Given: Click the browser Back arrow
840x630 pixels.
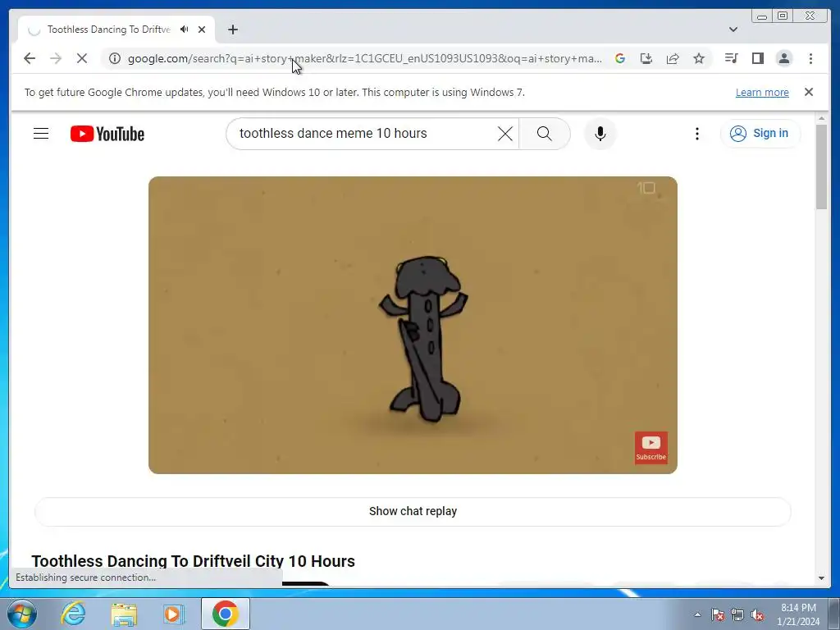Looking at the screenshot, I should (x=30, y=58).
